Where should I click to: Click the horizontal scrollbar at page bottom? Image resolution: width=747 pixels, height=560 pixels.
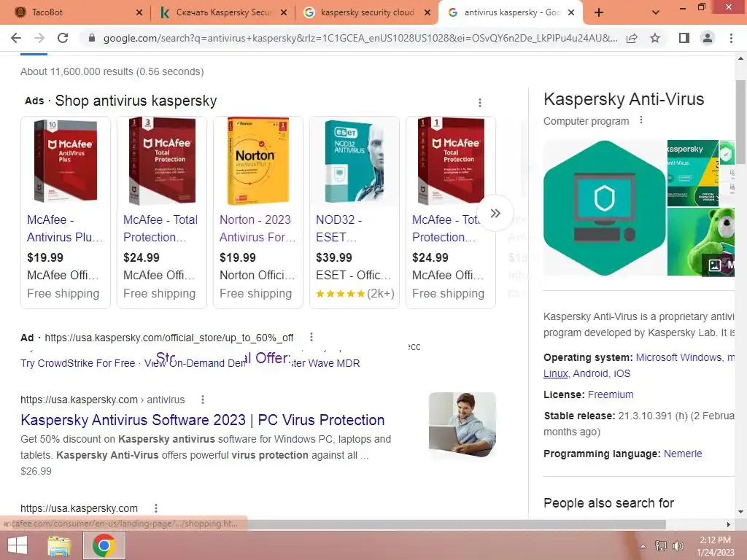(333, 524)
